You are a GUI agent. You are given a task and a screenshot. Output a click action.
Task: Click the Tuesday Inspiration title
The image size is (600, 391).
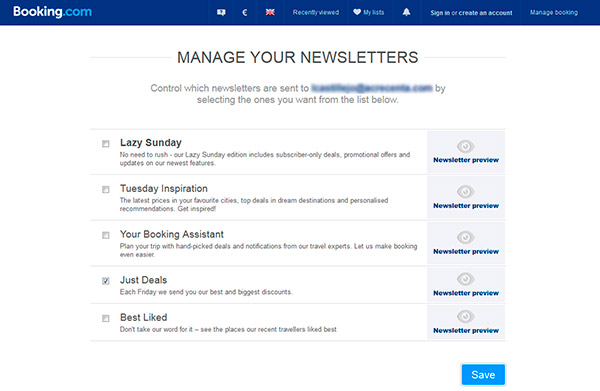coord(164,189)
